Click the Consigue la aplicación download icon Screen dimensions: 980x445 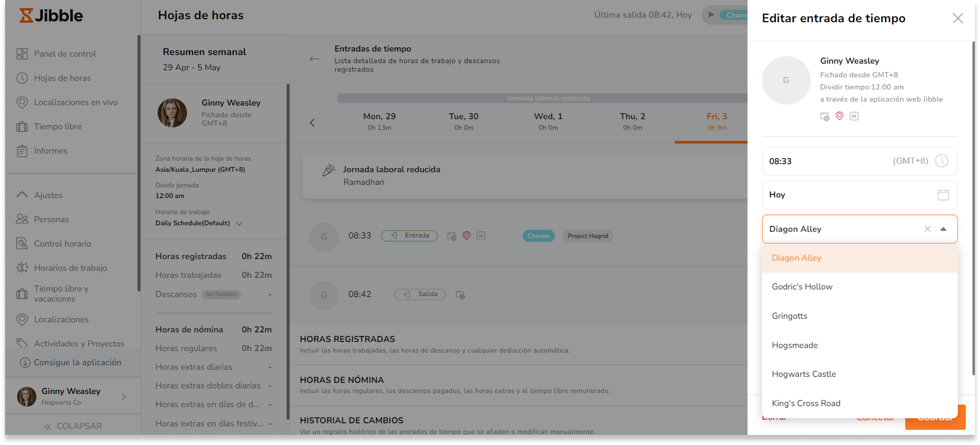[x=25, y=363]
